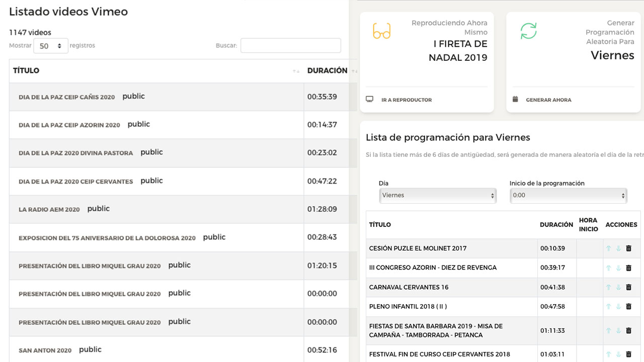Select DIA DE LA PAZ CEIP CAÑIS 2020
Image resolution: width=644 pixels, height=362 pixels.
pos(67,97)
